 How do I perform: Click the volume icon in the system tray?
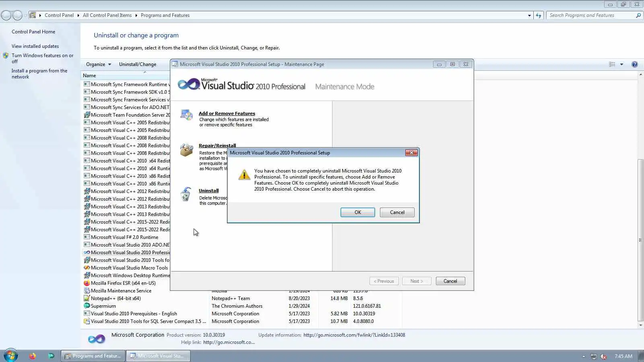(603, 356)
